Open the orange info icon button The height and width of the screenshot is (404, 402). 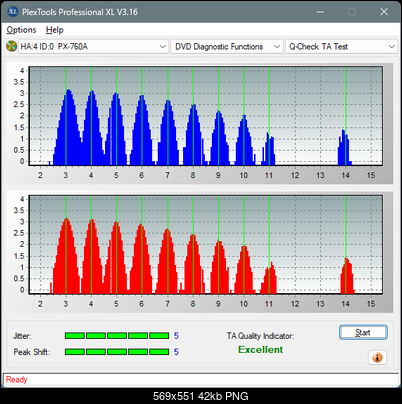point(377,358)
